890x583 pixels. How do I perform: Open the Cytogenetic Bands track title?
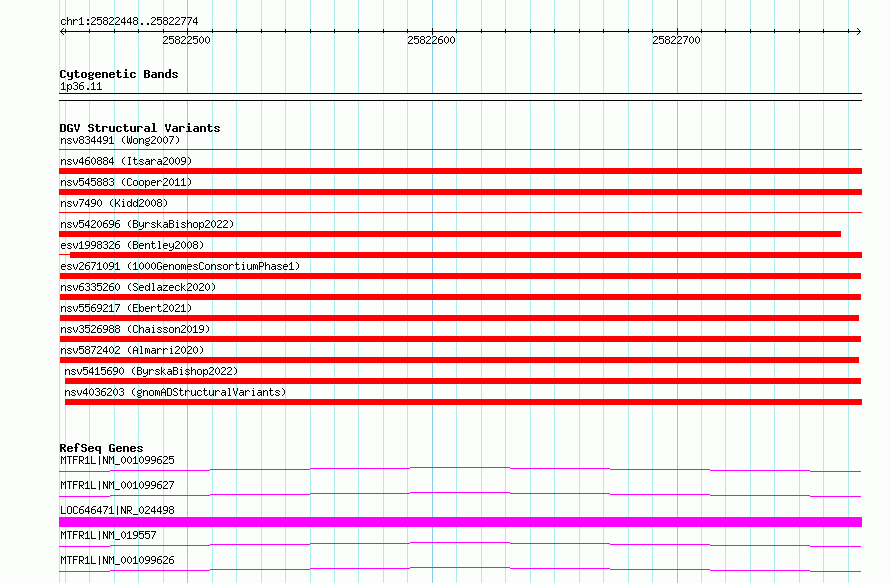[x=119, y=74]
